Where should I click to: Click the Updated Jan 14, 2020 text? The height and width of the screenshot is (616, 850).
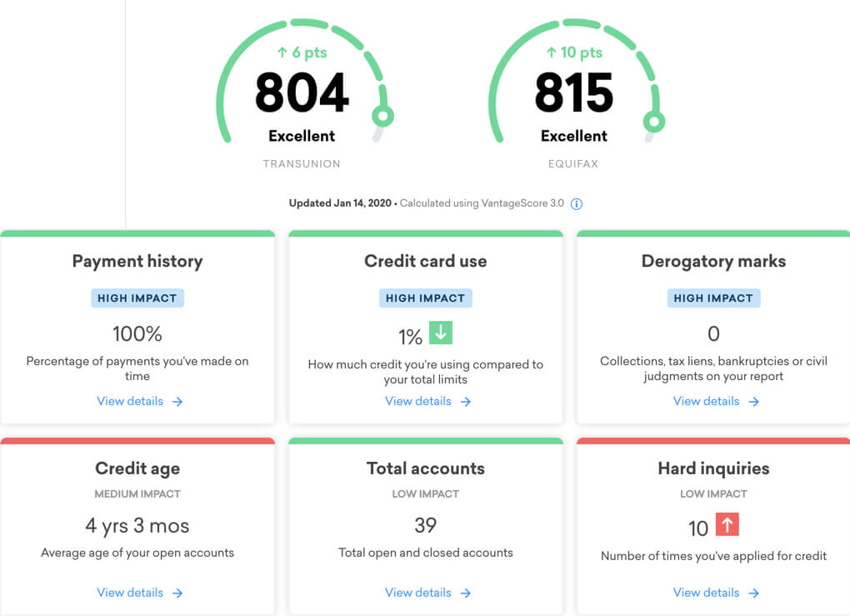pos(340,203)
